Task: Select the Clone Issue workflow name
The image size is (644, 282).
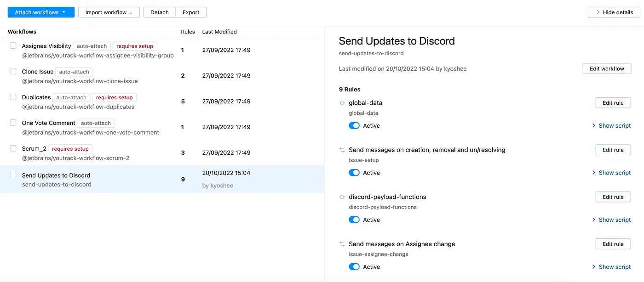Action: click(x=38, y=72)
